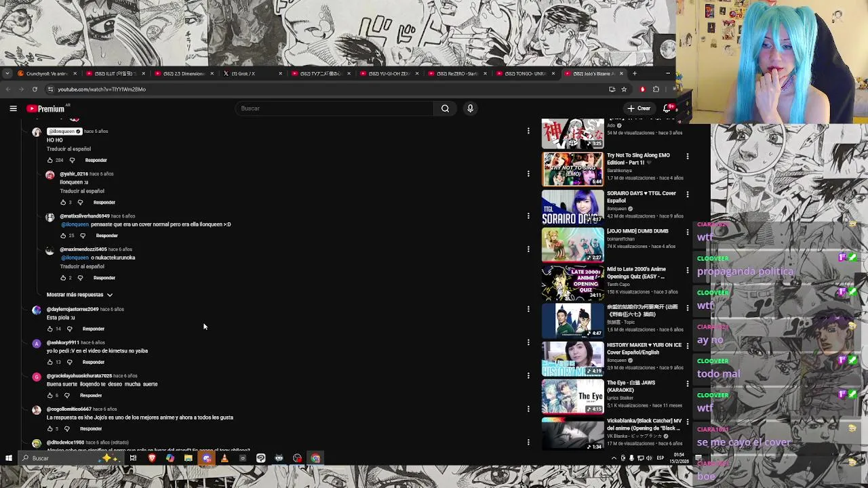Close the Grok / X tab
Screen dimensions: 868x488
pos(280,73)
